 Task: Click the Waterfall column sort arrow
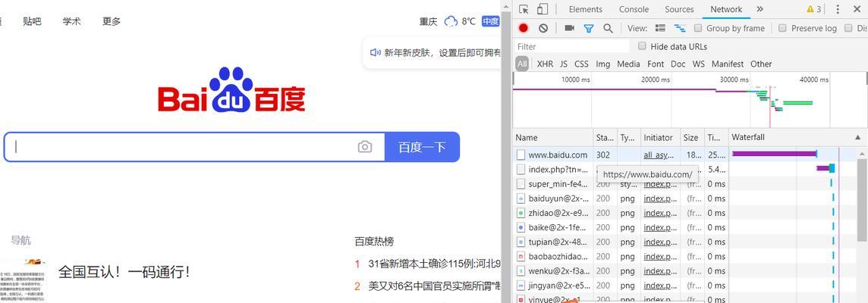pos(857,137)
